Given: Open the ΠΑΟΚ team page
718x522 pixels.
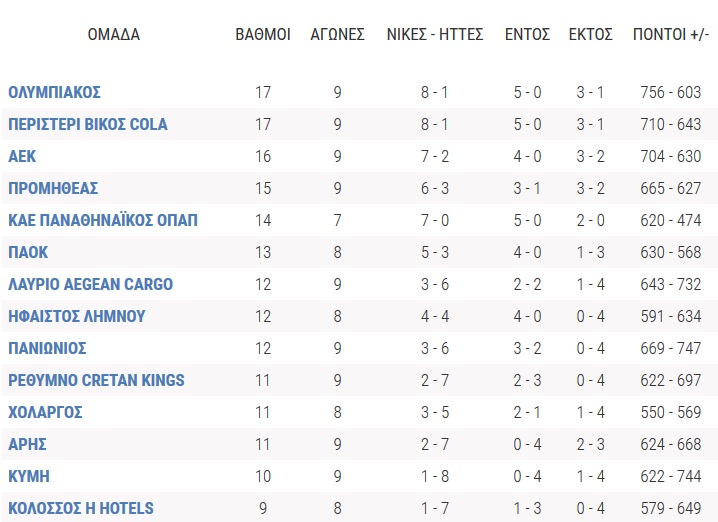Looking at the screenshot, I should click(28, 252).
